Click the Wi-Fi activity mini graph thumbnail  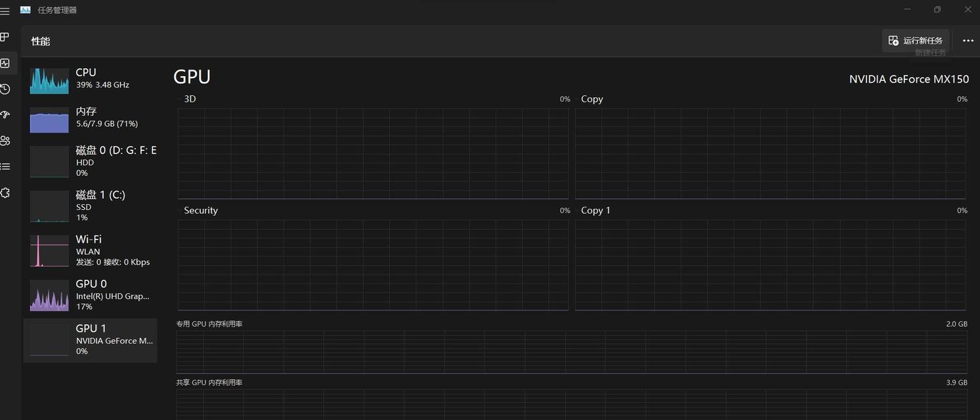pos(49,251)
